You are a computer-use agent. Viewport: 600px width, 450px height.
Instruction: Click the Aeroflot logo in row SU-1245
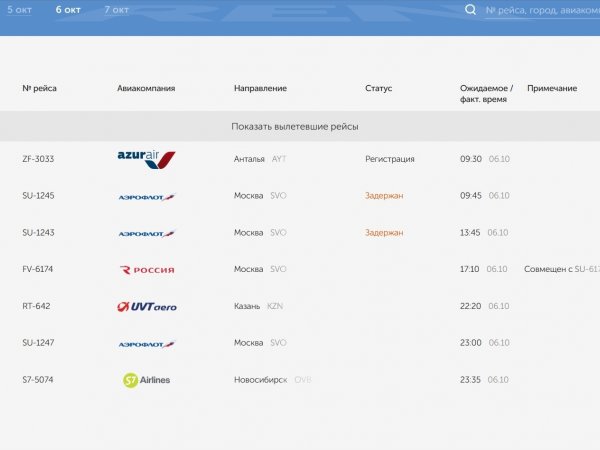[x=146, y=197]
